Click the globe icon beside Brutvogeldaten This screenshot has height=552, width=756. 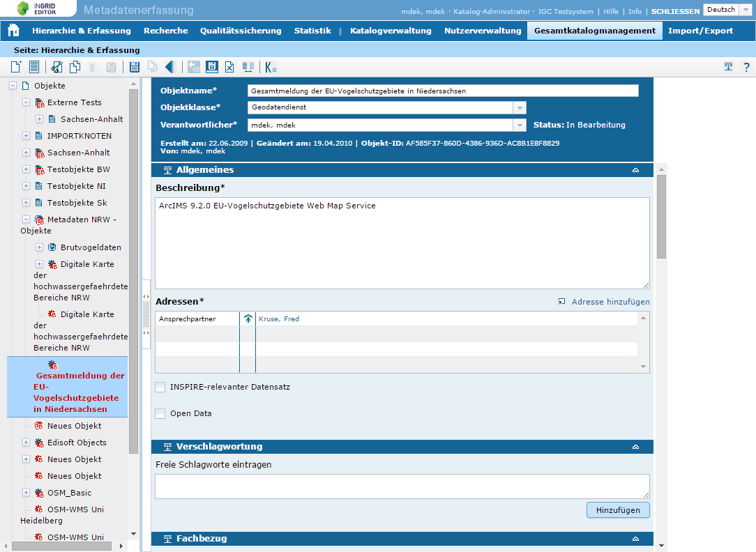click(x=52, y=247)
